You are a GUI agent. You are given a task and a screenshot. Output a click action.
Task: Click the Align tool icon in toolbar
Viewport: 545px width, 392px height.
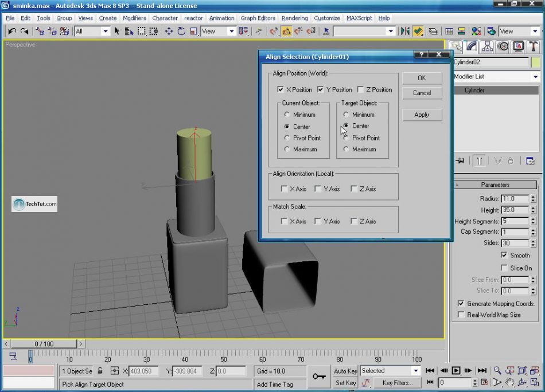coord(418,32)
